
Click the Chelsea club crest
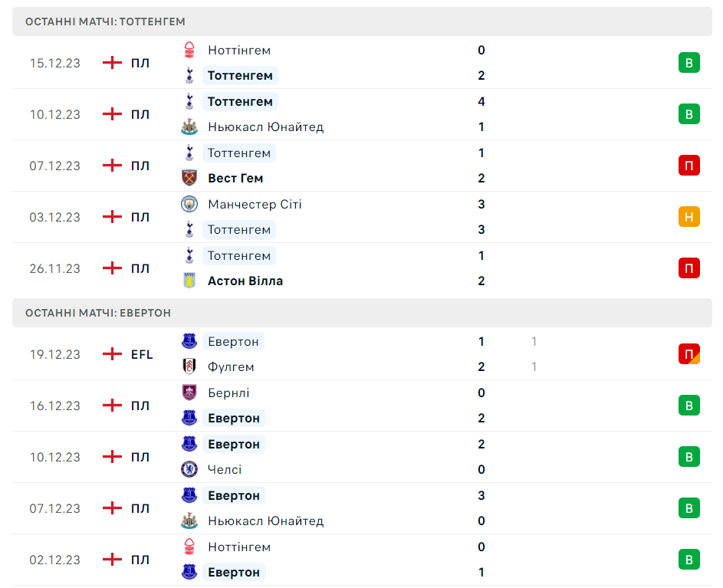click(x=189, y=470)
